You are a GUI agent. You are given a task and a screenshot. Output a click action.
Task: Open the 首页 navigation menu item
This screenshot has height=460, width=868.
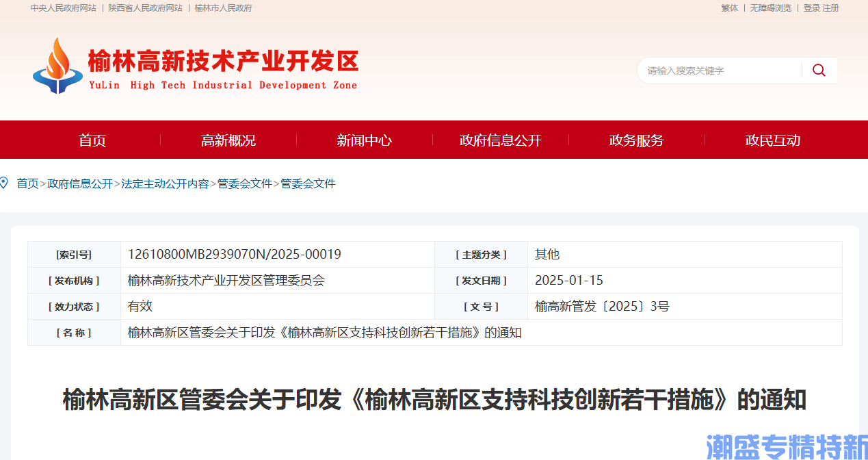[92, 140]
